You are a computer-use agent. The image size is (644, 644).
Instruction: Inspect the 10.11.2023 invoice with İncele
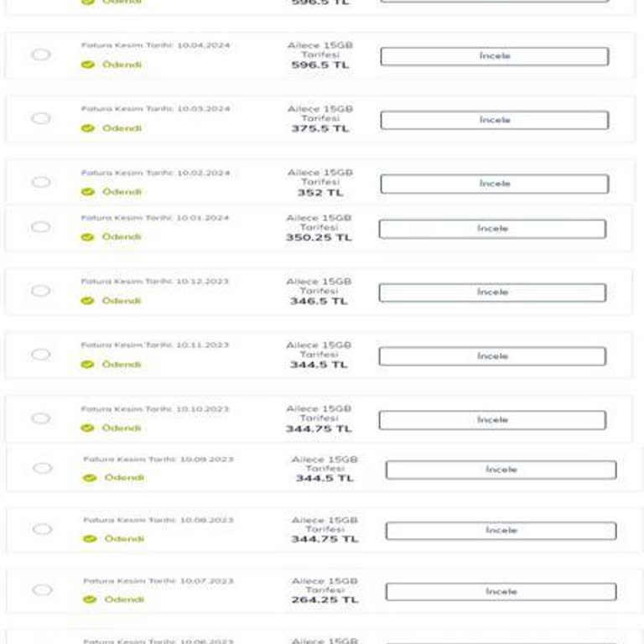[492, 356]
